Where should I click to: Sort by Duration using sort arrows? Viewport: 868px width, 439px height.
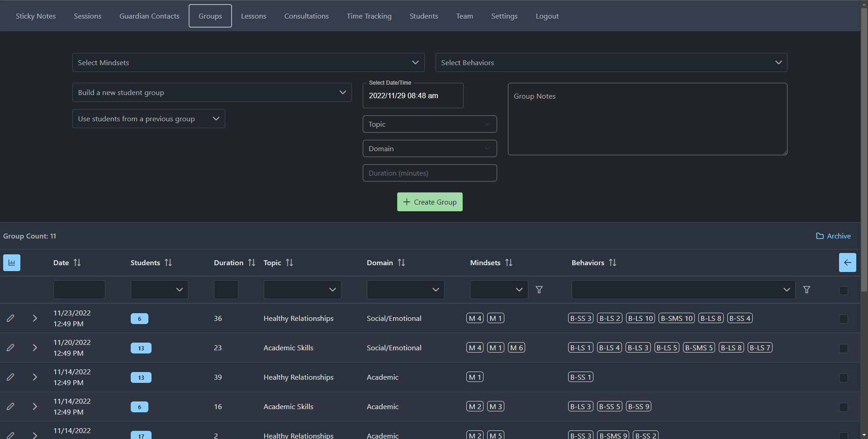[x=251, y=262]
